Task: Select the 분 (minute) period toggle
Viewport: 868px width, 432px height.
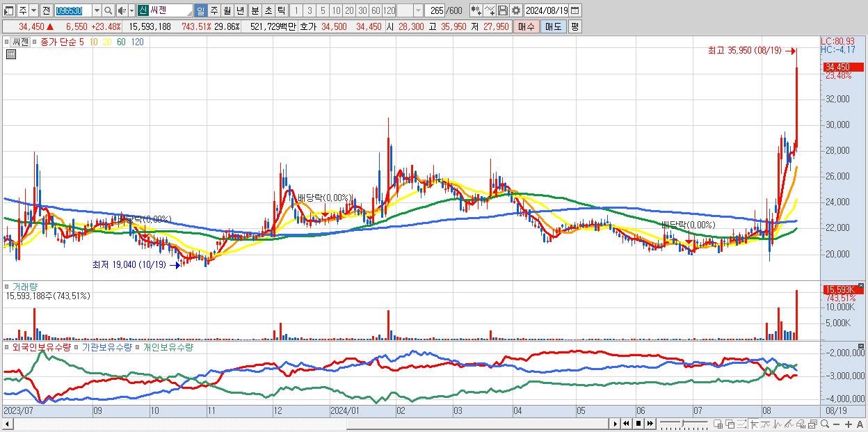Action: (254, 10)
